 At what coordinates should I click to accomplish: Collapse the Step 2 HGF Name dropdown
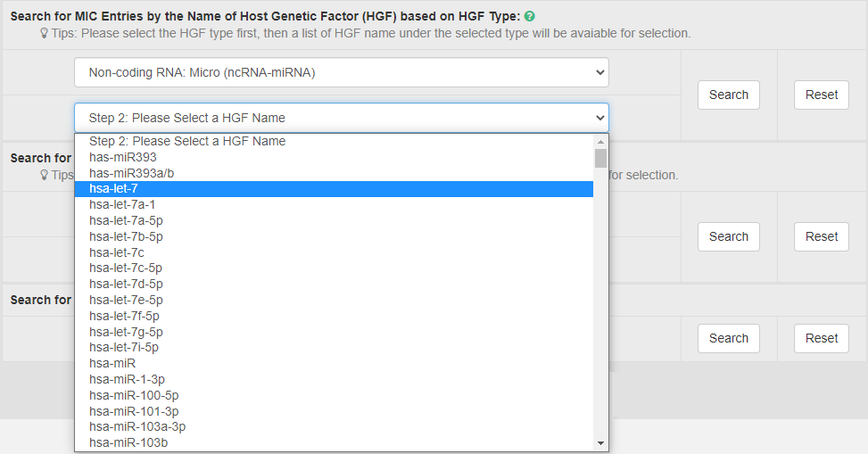click(341, 118)
